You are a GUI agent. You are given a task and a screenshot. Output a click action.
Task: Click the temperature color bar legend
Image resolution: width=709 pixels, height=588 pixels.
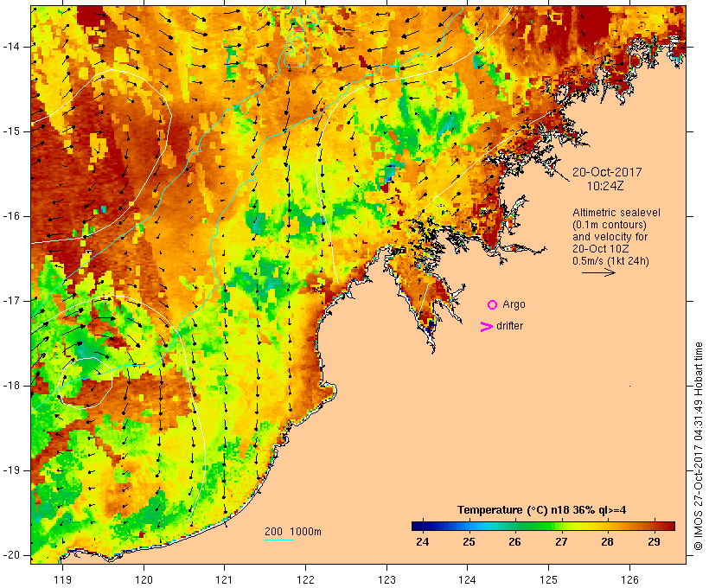click(543, 526)
